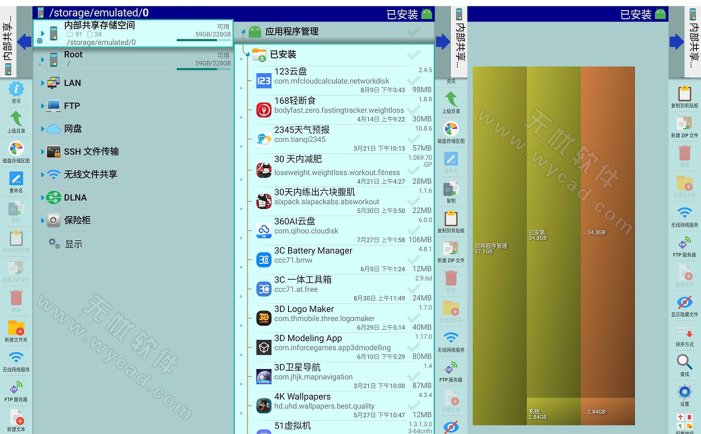
Task: Click 新建 ZIP 文件 icon in the far-right-edge toolbar
Action: tap(684, 123)
